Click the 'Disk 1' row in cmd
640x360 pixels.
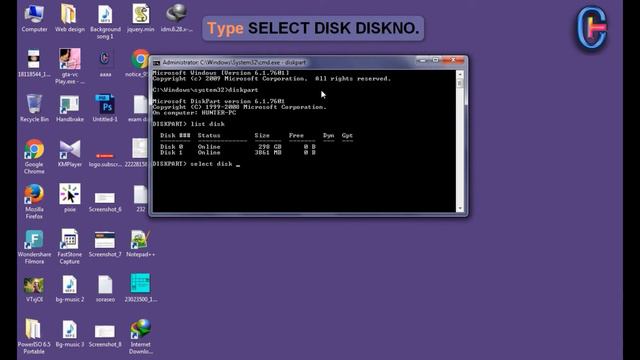click(238, 152)
